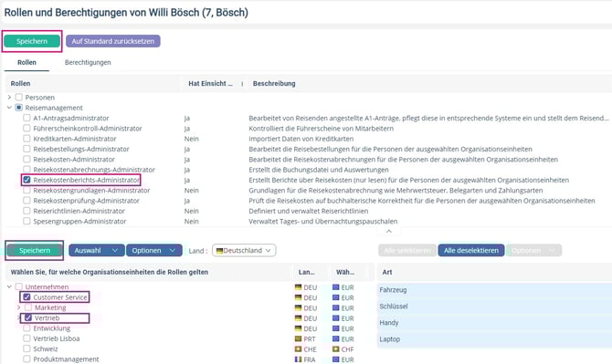This screenshot has width=612, height=364.
Task: Toggle the Reisemanagement group checkbox
Action: pyautogui.click(x=19, y=107)
